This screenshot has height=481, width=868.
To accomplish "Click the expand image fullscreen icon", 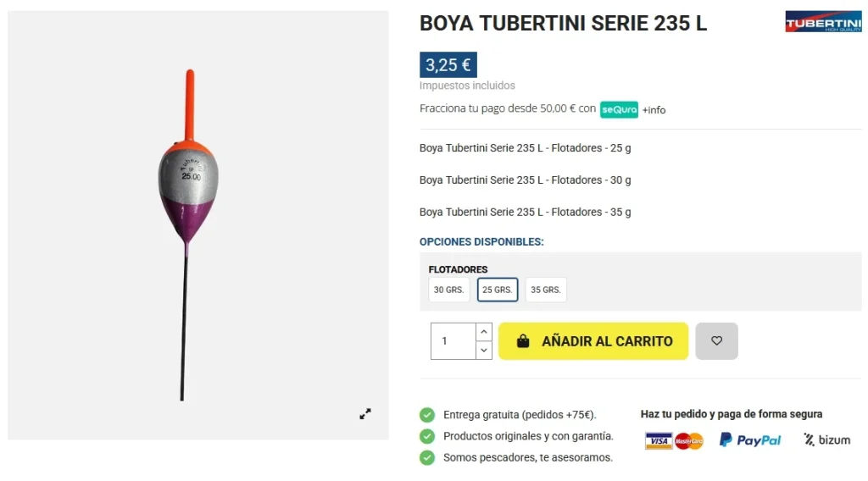I will [365, 414].
